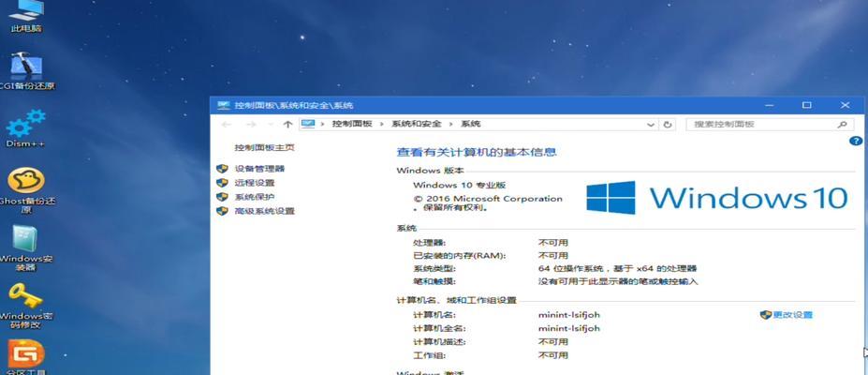The image size is (868, 375).
Task: Click the shield icon beside 远程设置
Action: (222, 183)
